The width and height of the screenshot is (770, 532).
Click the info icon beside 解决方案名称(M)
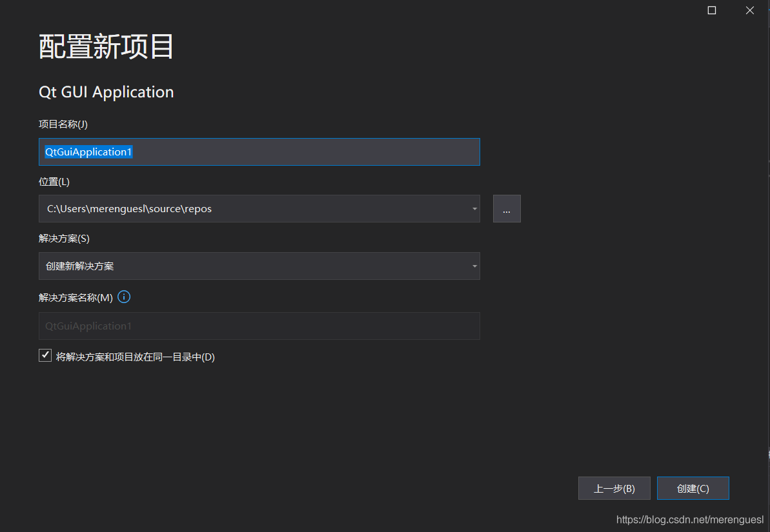point(125,297)
